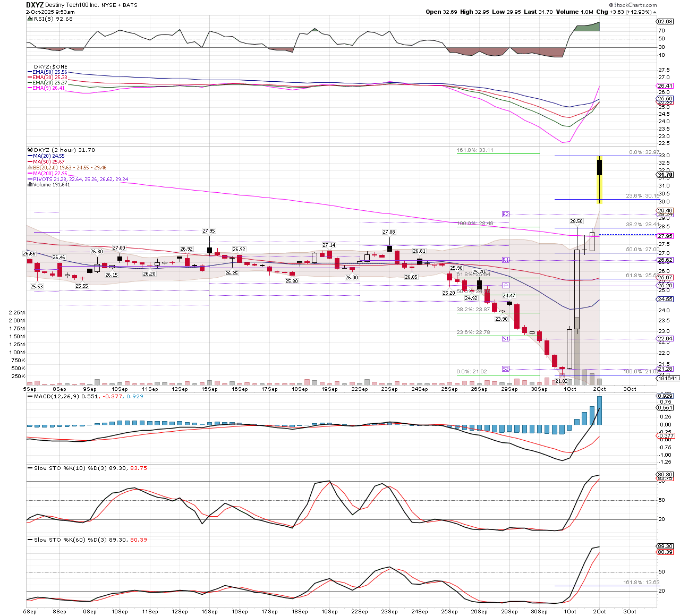Click the Bollinger Bands legend icon

(x=30, y=168)
